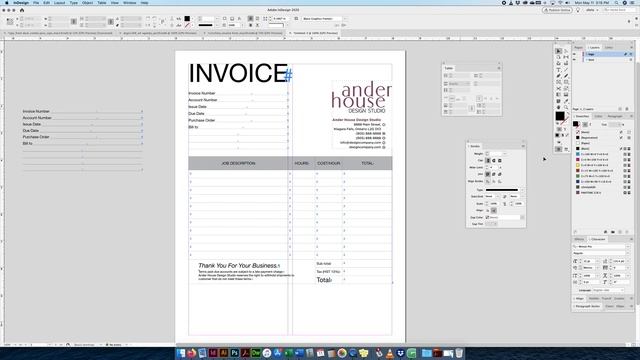This screenshot has width=640, height=360.
Task: Select the Pencil tool
Action: coord(566,76)
